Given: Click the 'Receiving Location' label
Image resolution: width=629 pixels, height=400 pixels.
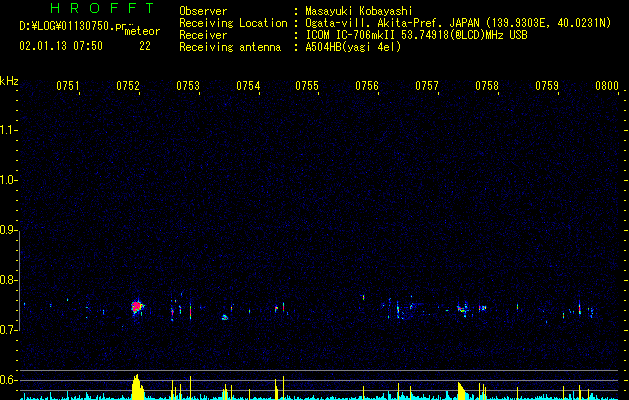Looking at the screenshot, I should pyautogui.click(x=233, y=23).
